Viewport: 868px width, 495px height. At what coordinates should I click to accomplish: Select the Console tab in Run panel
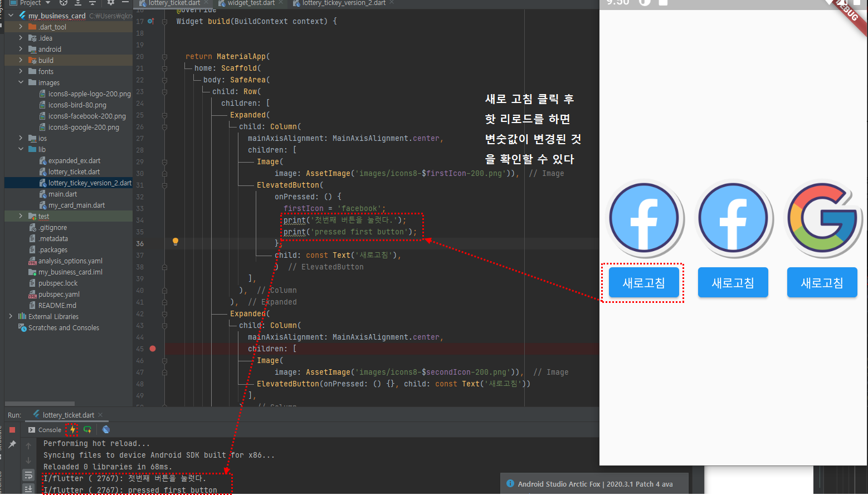(45, 430)
